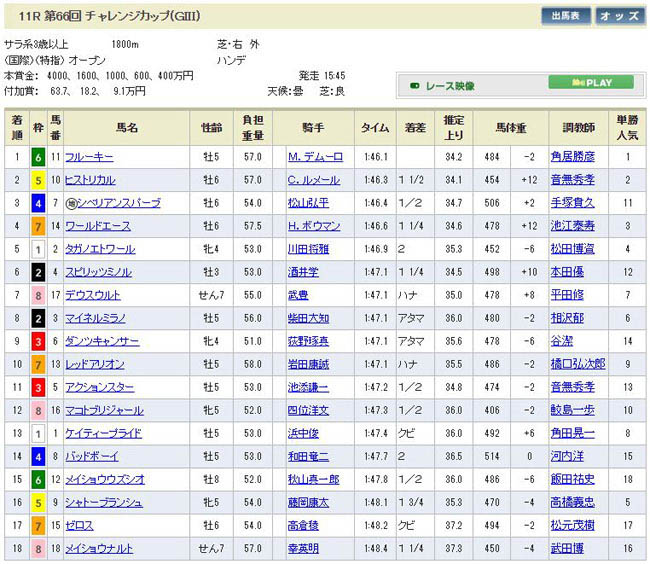Open trainer 池江泰寿 page

tap(575, 226)
